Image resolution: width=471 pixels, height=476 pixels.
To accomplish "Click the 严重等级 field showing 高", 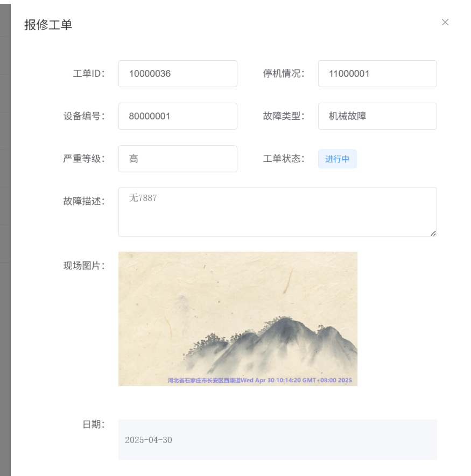I will (x=178, y=159).
